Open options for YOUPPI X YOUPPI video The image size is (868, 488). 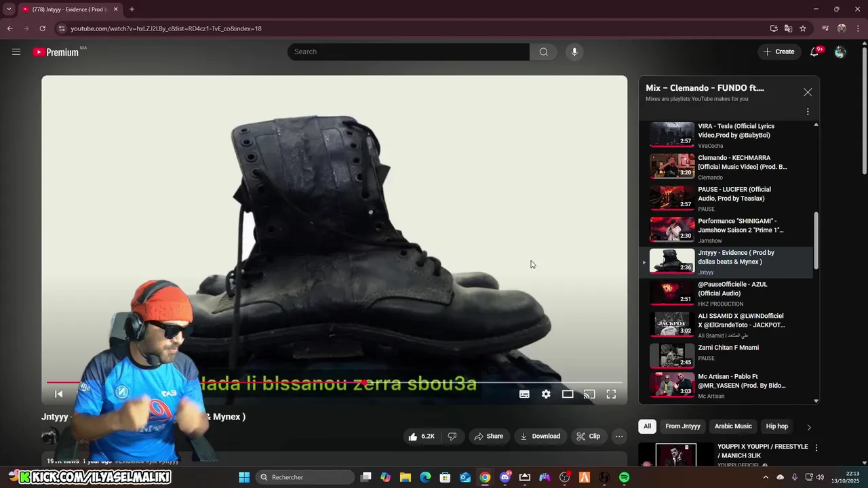[x=816, y=448]
